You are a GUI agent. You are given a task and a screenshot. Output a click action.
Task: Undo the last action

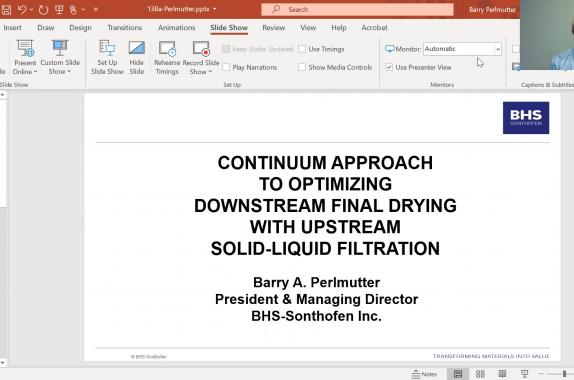(22, 10)
